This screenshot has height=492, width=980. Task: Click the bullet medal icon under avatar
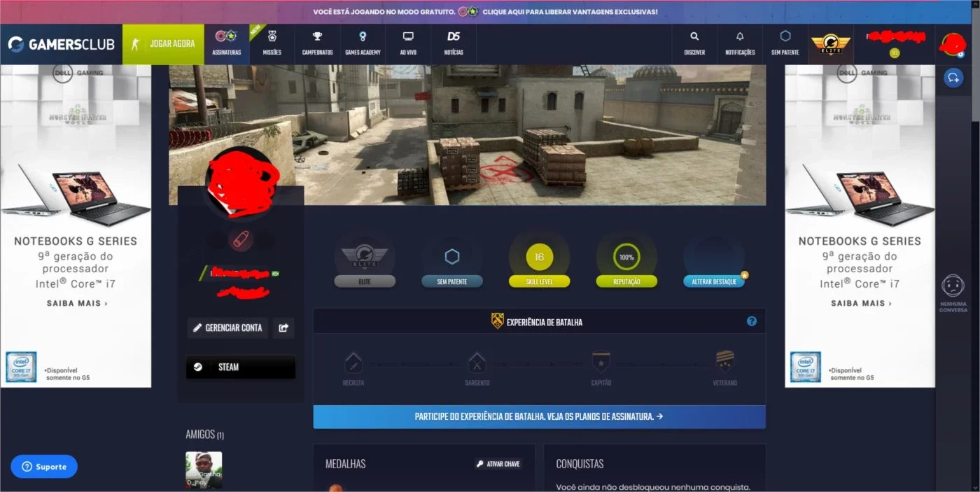pyautogui.click(x=241, y=240)
